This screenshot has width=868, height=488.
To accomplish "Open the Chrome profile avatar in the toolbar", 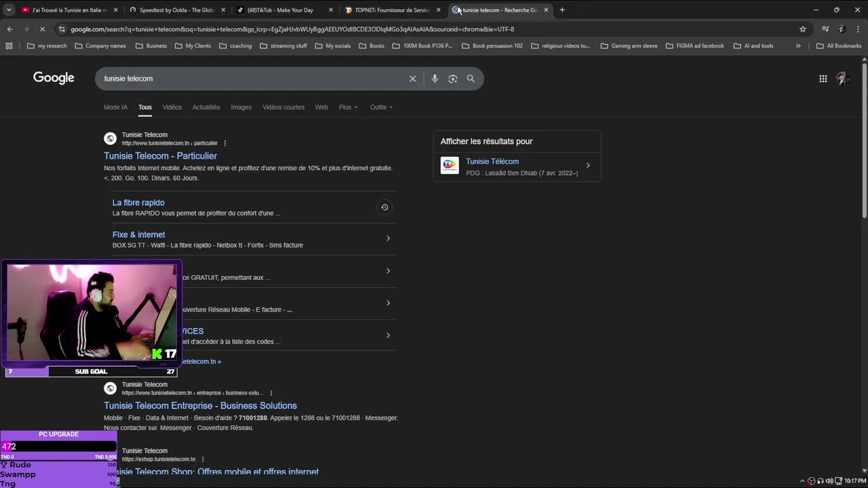I will pos(842,29).
